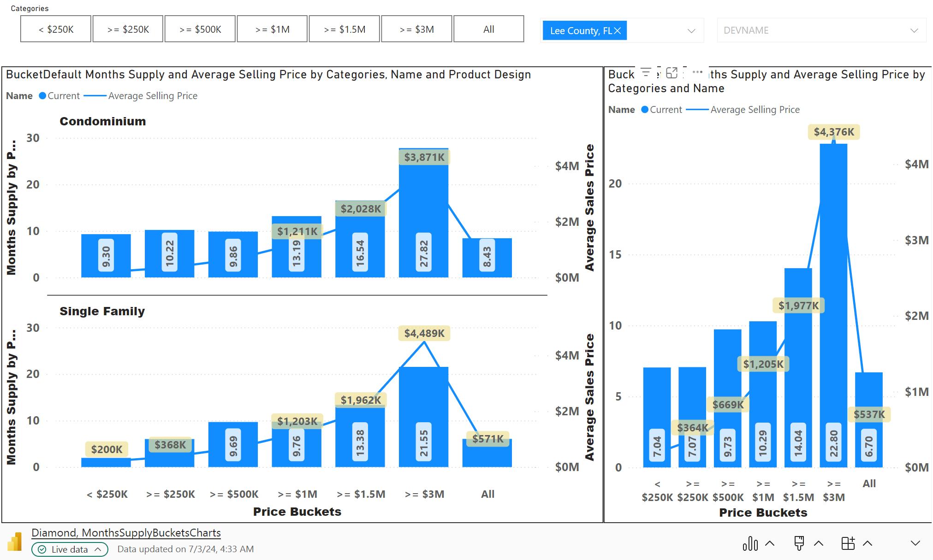Select the < $250K category slicer

(x=56, y=29)
